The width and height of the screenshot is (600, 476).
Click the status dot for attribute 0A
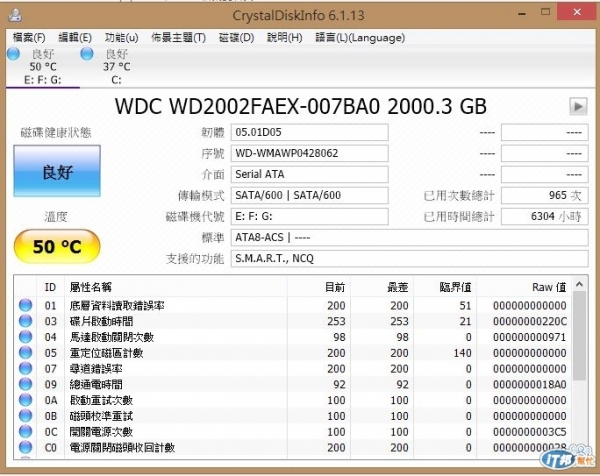(x=26, y=400)
